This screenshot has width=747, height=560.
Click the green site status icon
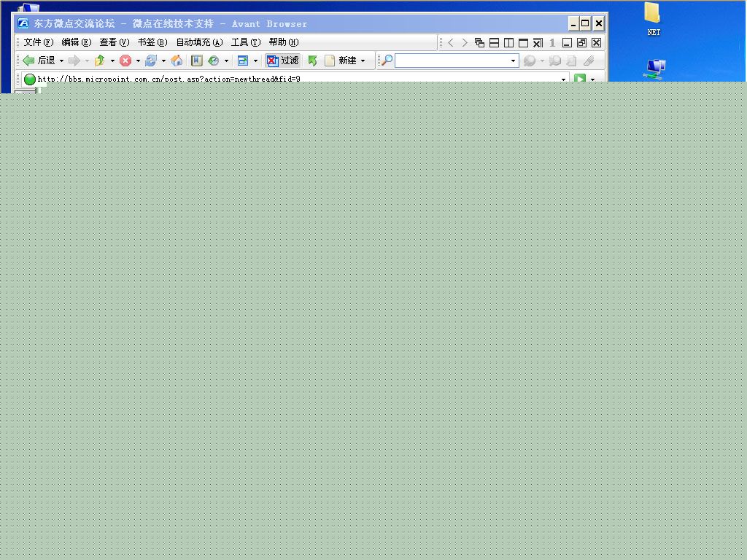pos(29,79)
